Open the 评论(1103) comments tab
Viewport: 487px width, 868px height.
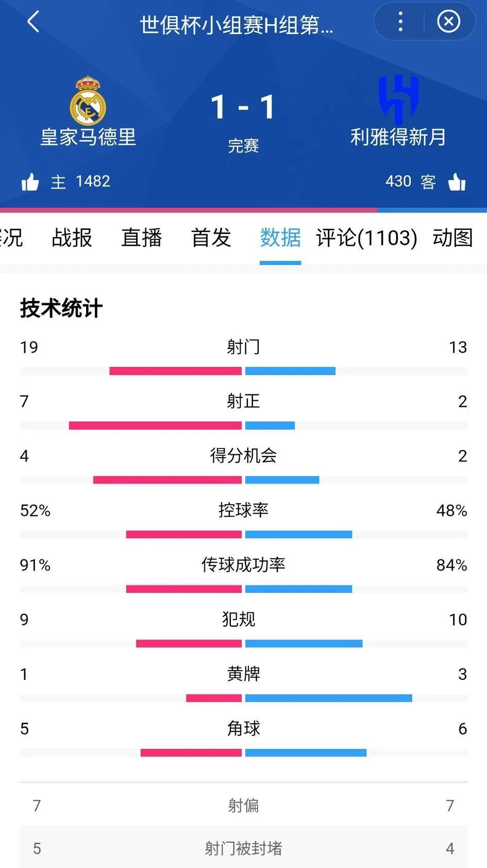[366, 238]
